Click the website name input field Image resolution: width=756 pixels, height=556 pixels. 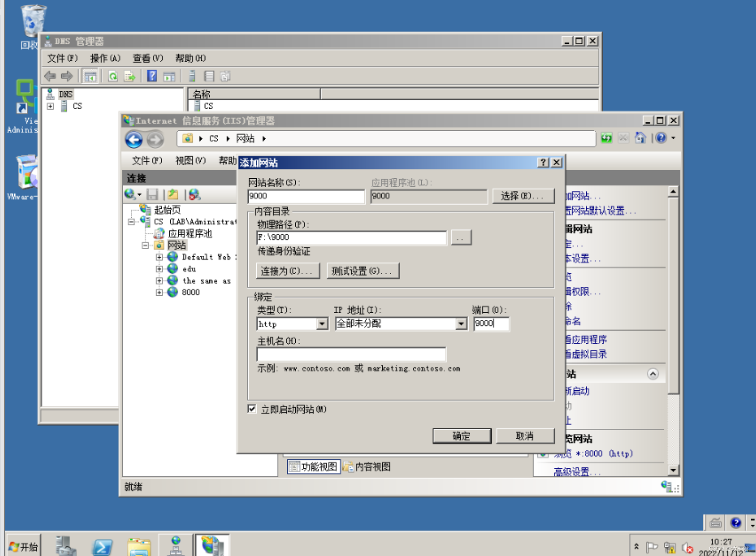click(x=306, y=196)
